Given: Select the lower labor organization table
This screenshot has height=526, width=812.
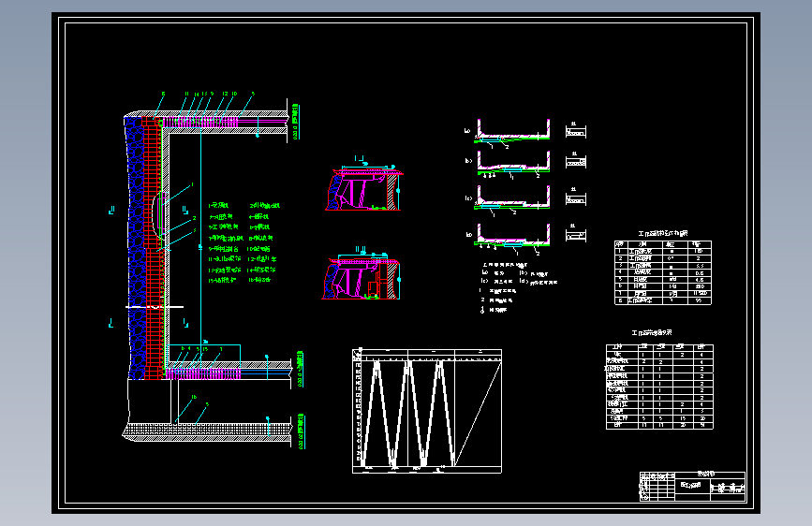Looking at the screenshot, I should coord(659,387).
